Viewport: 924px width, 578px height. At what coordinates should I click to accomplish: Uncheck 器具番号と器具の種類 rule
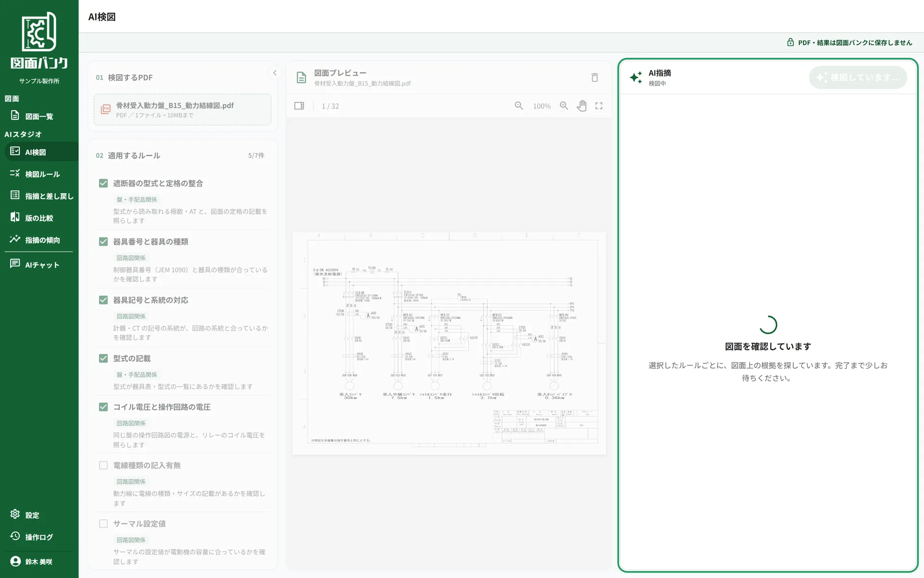pyautogui.click(x=103, y=241)
